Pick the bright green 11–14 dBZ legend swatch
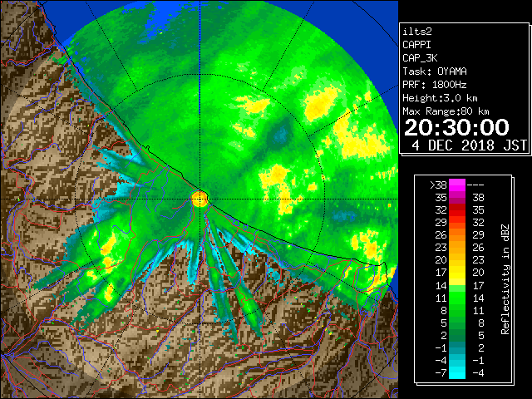532x399 pixels. (457, 298)
